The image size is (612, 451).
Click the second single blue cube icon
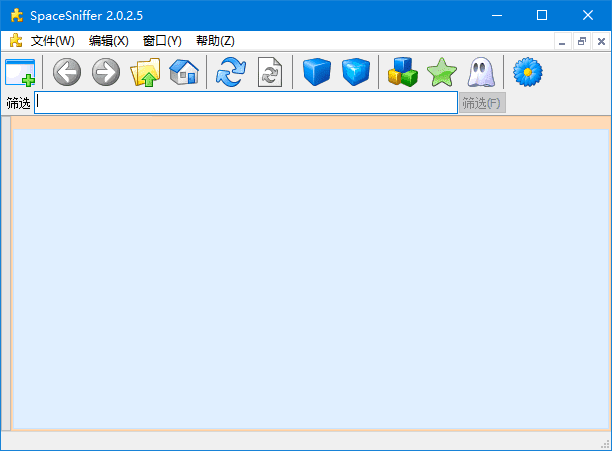(x=355, y=73)
